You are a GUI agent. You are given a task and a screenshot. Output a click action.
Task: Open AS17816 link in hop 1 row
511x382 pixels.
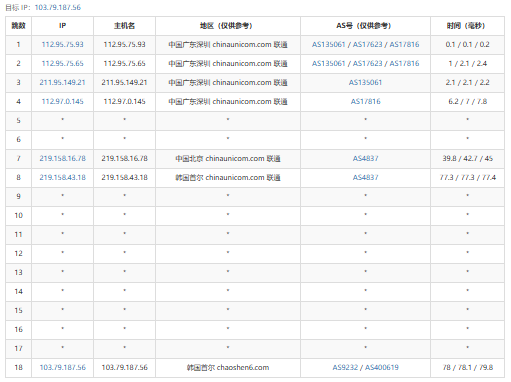[x=404, y=44]
